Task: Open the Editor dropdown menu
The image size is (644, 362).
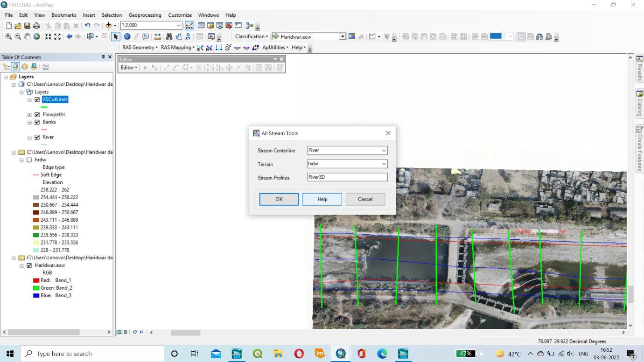Action: click(129, 68)
